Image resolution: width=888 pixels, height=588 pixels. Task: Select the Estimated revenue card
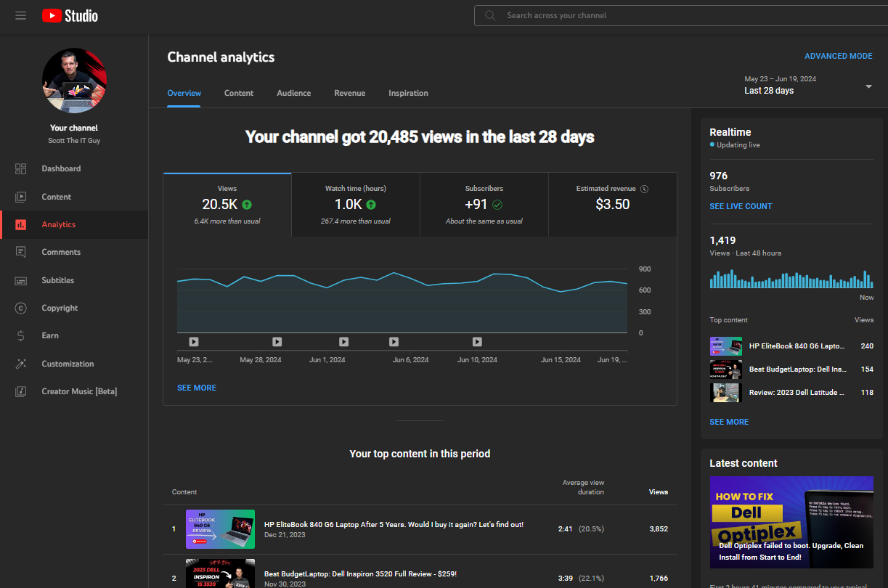click(613, 205)
